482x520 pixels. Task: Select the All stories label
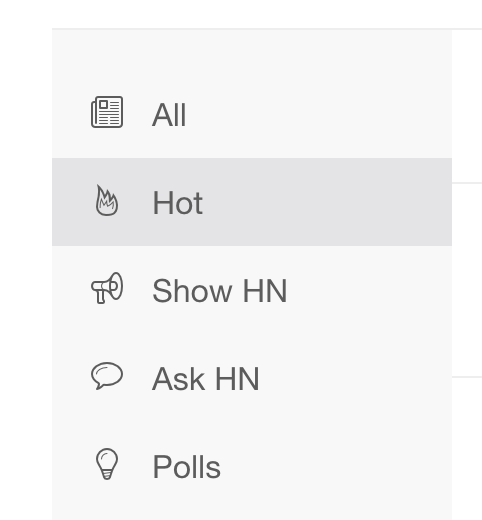pos(169,115)
